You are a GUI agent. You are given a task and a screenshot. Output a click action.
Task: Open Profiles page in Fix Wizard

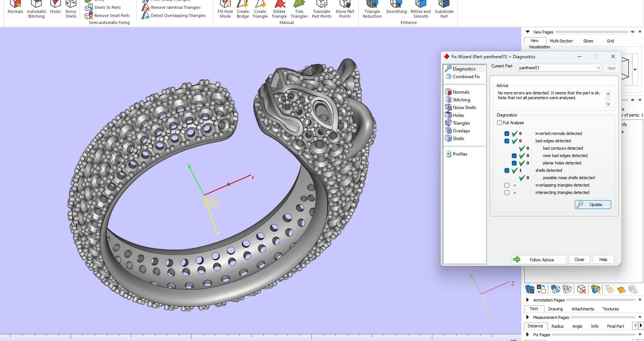point(457,154)
